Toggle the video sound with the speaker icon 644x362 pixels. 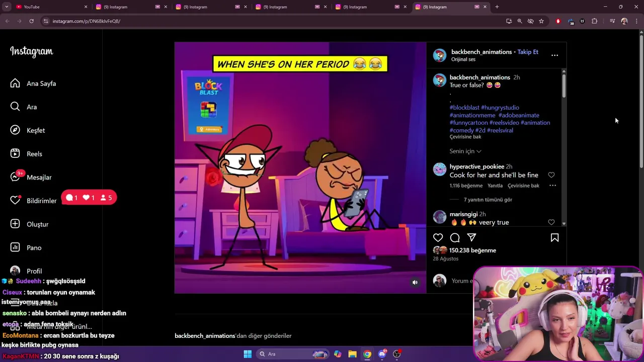(x=415, y=283)
